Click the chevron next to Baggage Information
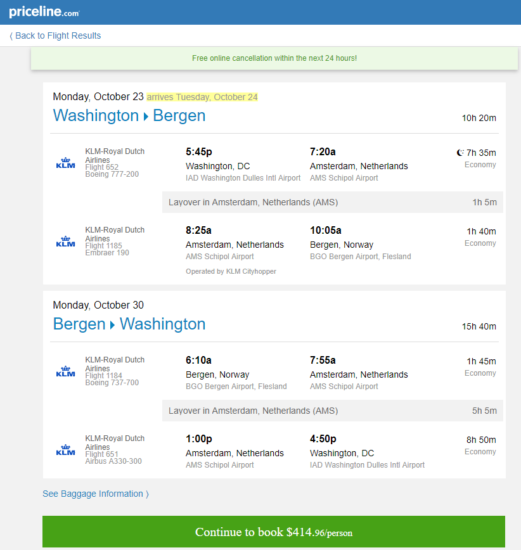The width and height of the screenshot is (521, 550). click(147, 494)
